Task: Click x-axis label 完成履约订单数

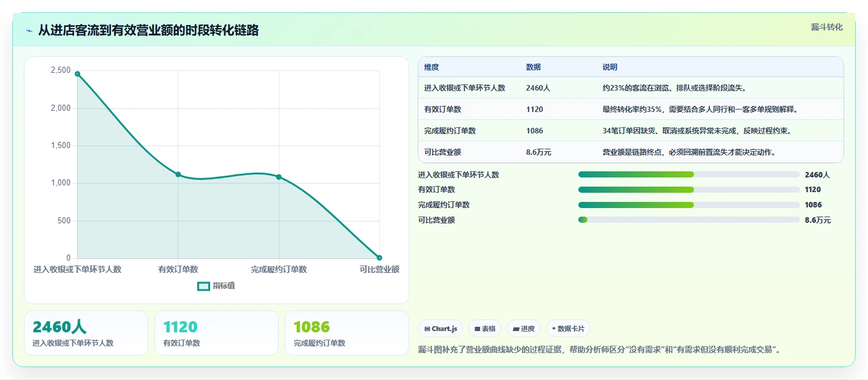Action: [279, 269]
